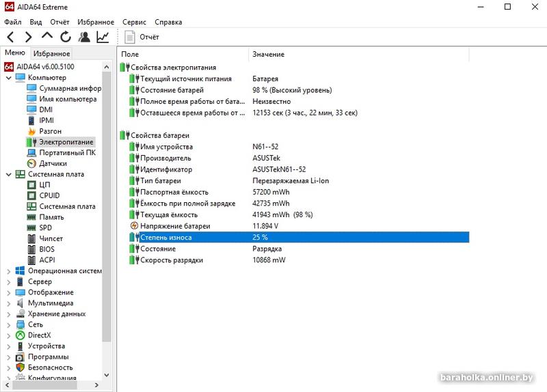Go forward with the right arrow toolbar icon

coord(29,37)
